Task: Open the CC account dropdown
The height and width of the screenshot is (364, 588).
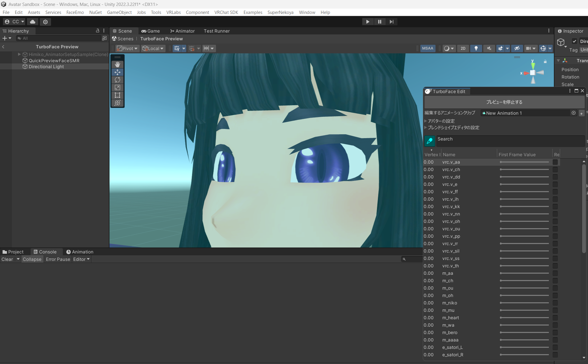Action: 15,22
